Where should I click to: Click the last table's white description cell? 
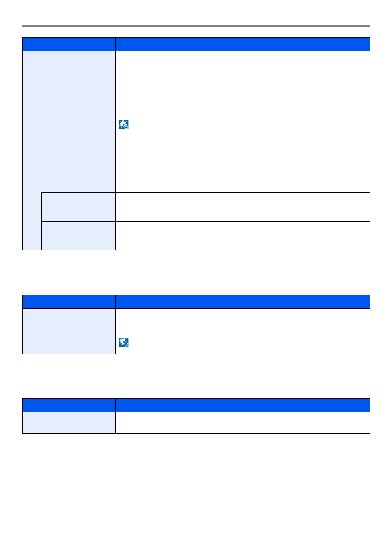pos(243,423)
